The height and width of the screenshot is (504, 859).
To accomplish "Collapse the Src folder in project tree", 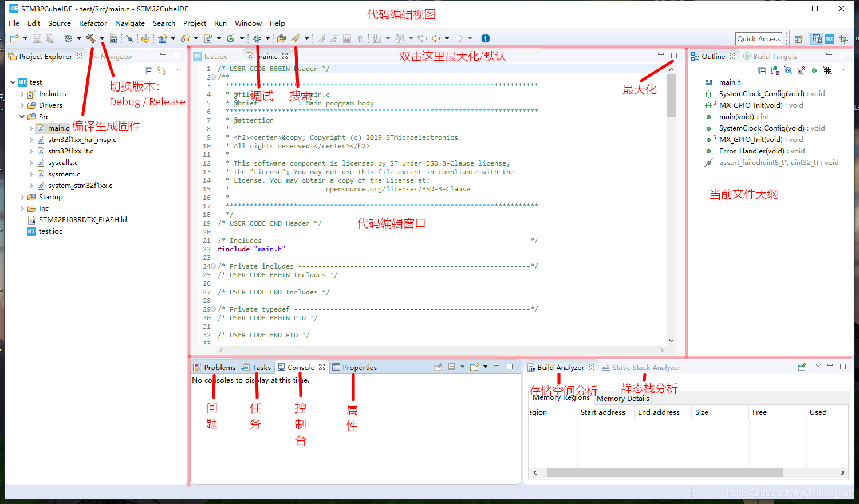I will tap(22, 117).
